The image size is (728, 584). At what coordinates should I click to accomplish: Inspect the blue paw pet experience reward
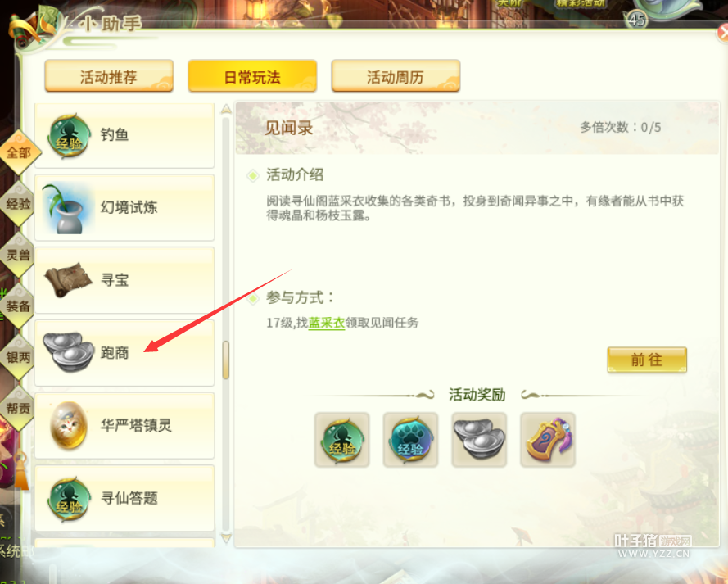pos(410,440)
